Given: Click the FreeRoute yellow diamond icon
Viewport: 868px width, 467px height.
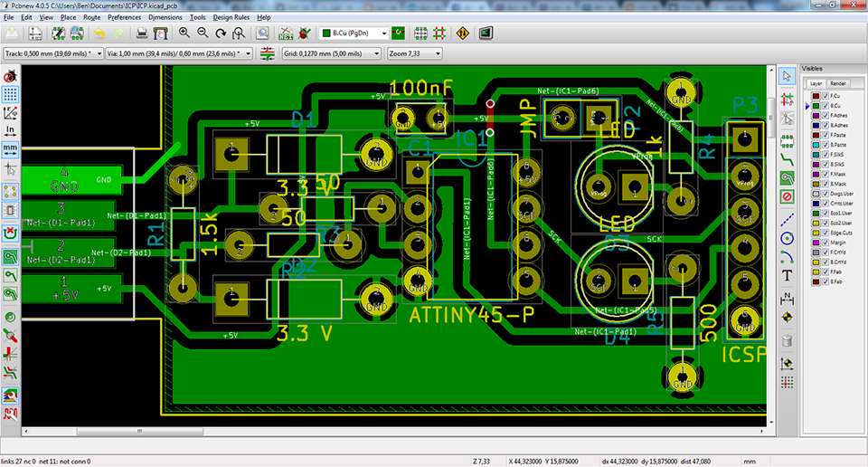Looking at the screenshot, I should [x=463, y=33].
